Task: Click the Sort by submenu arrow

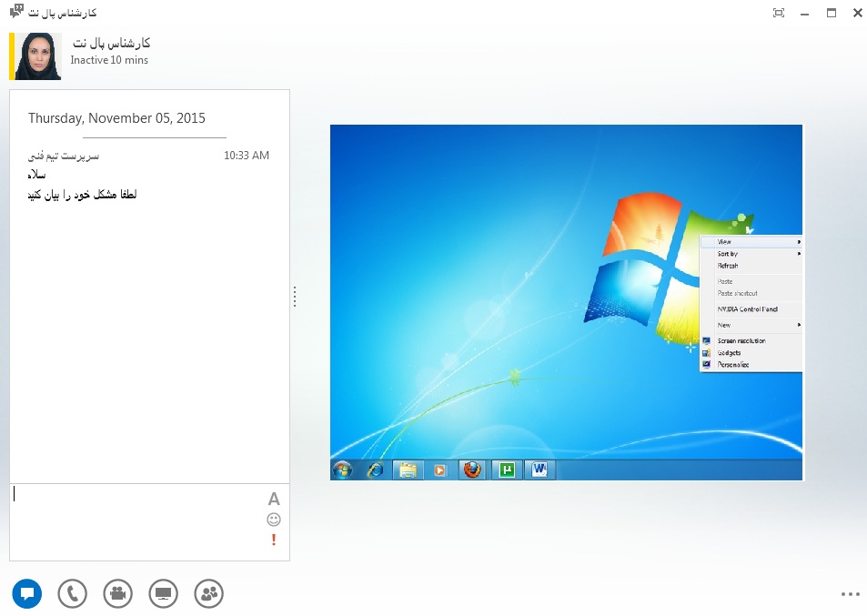Action: pyautogui.click(x=799, y=254)
